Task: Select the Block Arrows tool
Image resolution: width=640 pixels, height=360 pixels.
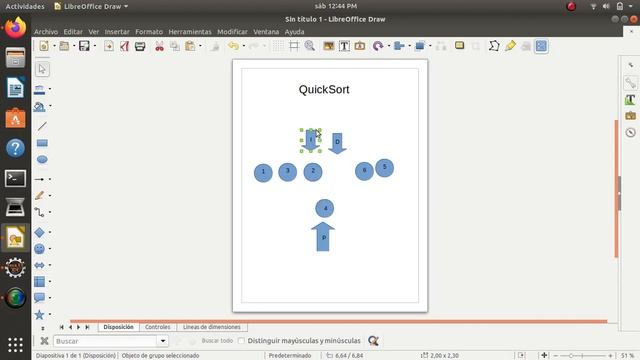Action: (40, 265)
